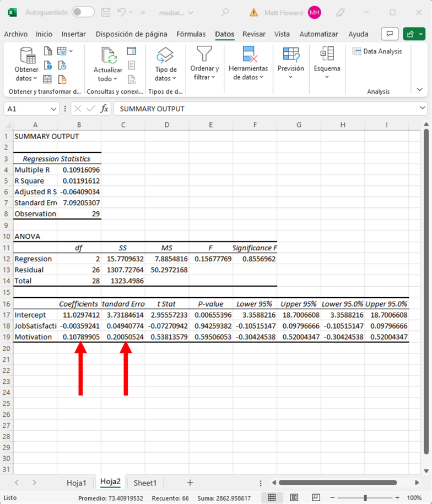Click the zoom slider in status bar
Screen dimensions: 432x504
(x=365, y=497)
